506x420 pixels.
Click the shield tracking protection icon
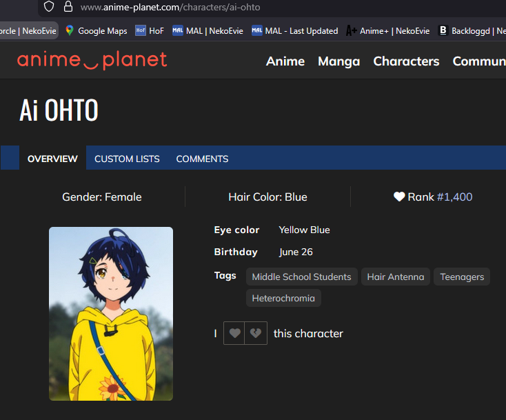49,6
